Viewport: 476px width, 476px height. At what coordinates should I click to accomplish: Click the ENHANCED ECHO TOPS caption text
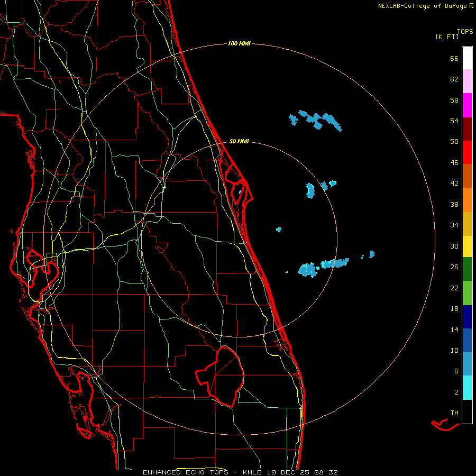187,472
